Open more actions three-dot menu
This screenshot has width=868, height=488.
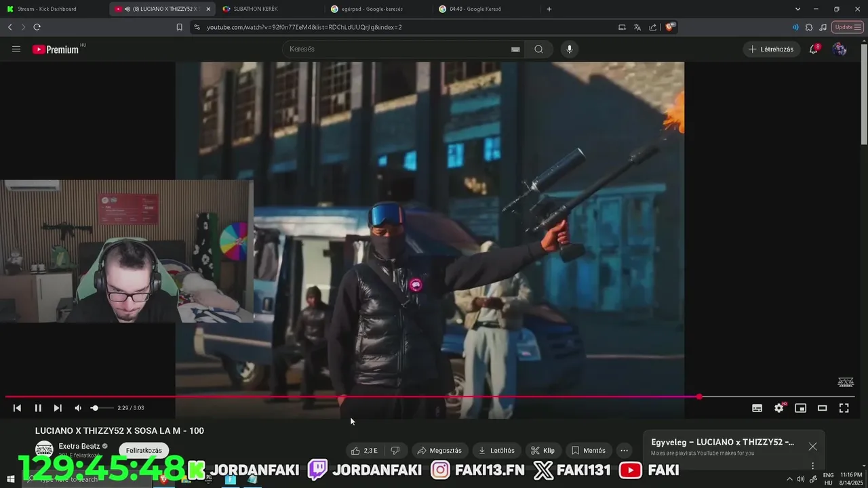coord(625,450)
